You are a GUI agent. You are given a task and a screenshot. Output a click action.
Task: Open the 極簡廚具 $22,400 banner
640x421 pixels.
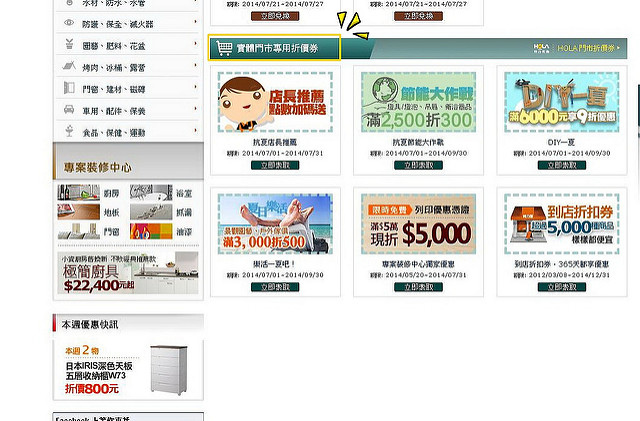point(128,273)
